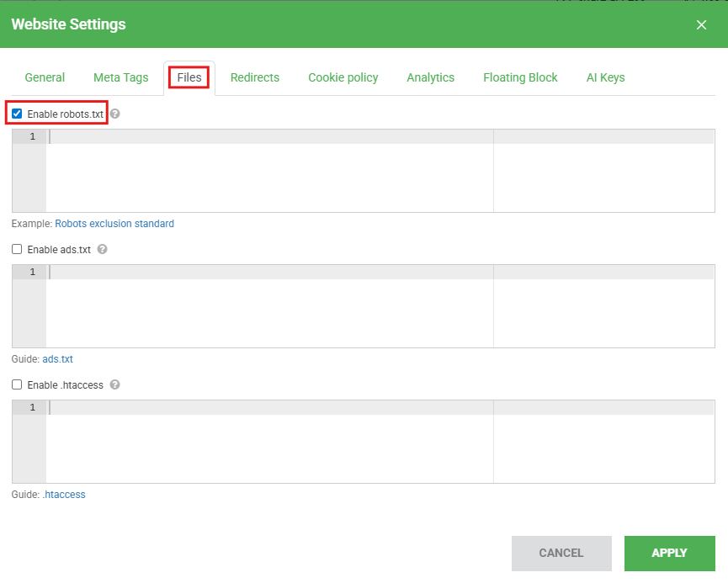
Task: Open the Floating Block tab
Action: [520, 77]
